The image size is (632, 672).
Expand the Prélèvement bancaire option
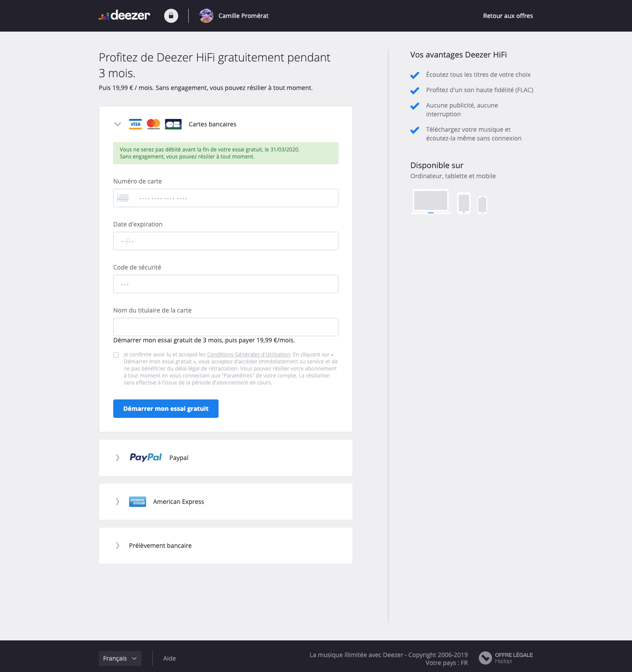[x=117, y=546]
